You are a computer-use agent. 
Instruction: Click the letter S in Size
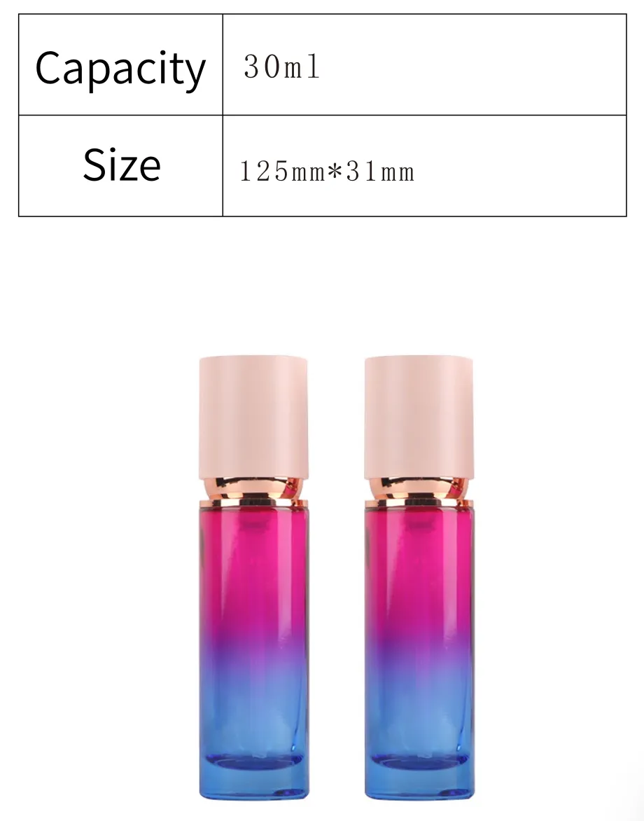pyautogui.click(x=94, y=165)
